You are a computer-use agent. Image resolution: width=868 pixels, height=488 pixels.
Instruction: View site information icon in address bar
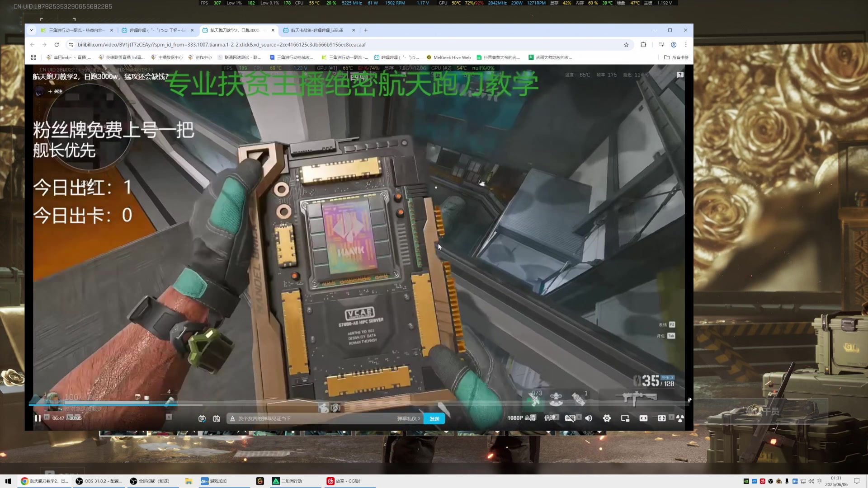pos(71,45)
